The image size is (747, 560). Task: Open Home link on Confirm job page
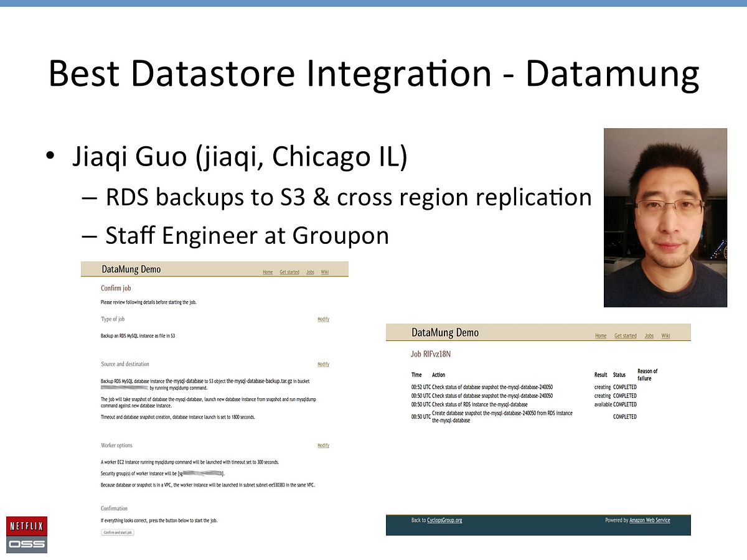coord(268,272)
